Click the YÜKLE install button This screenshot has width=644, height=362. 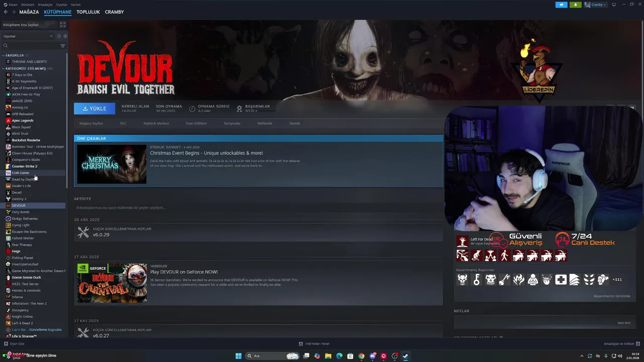coord(94,109)
